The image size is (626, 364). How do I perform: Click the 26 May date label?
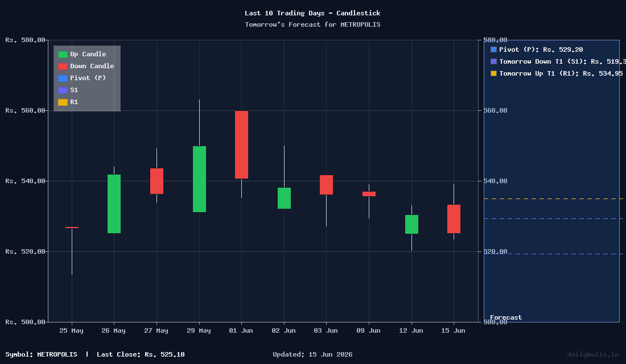(x=113, y=330)
